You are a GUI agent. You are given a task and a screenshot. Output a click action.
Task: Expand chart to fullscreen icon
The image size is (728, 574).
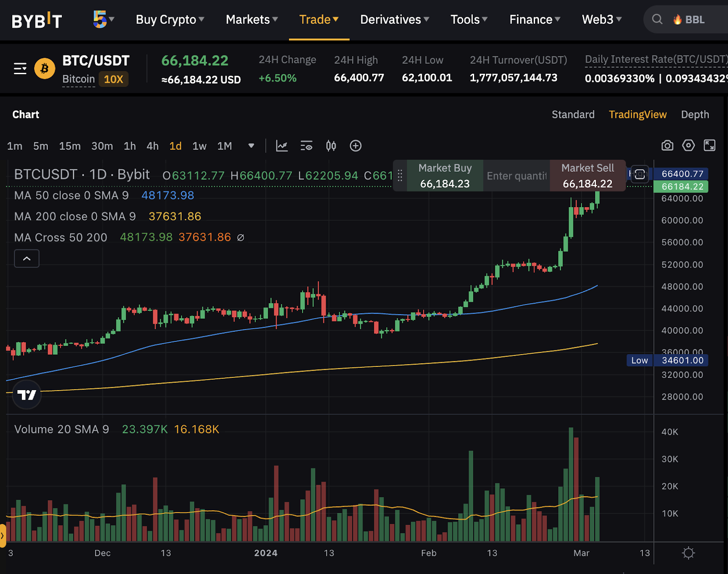tap(709, 145)
